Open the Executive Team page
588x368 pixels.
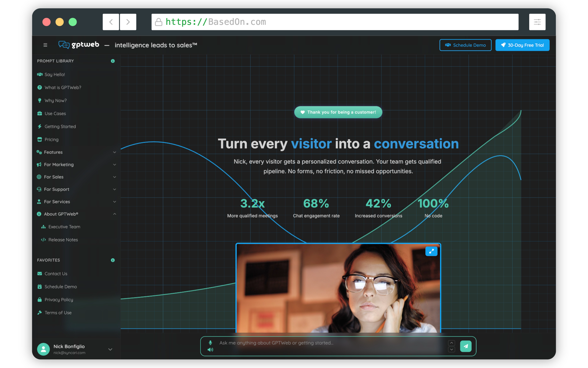pyautogui.click(x=61, y=227)
